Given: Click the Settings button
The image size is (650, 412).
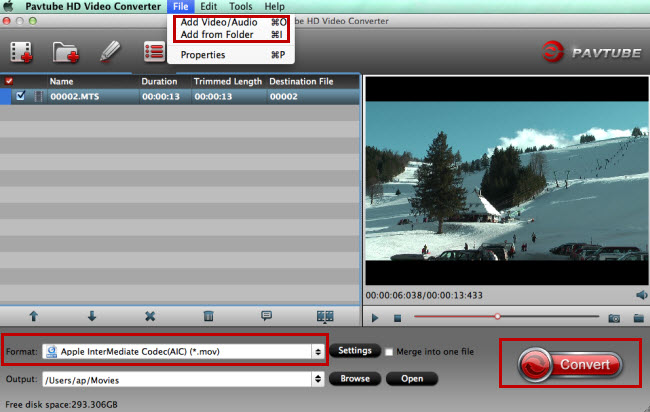Looking at the screenshot, I should (355, 351).
